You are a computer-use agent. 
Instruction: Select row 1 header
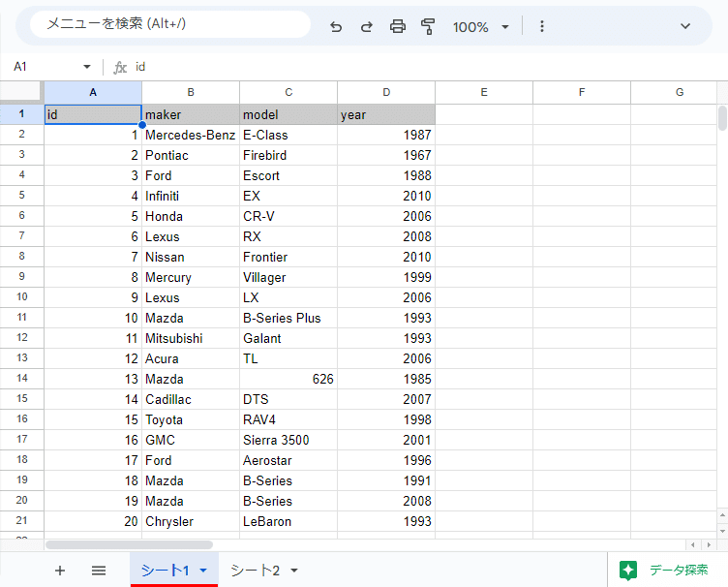click(22, 114)
